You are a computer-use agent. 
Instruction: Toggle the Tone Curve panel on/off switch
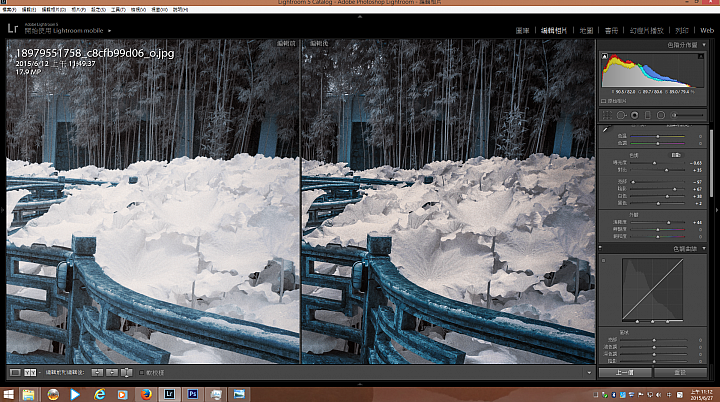click(x=600, y=249)
